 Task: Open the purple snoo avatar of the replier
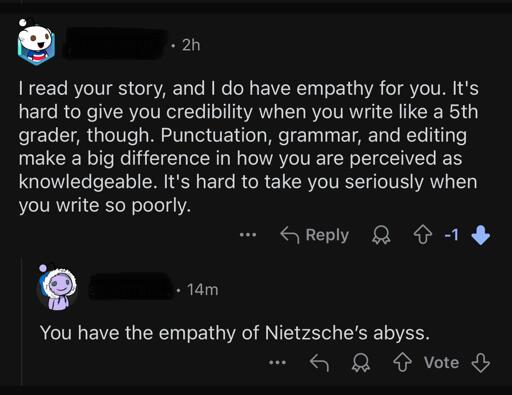point(57,288)
